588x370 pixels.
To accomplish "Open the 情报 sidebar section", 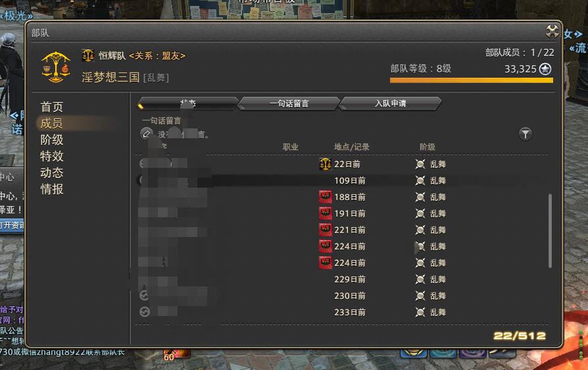I will (52, 190).
